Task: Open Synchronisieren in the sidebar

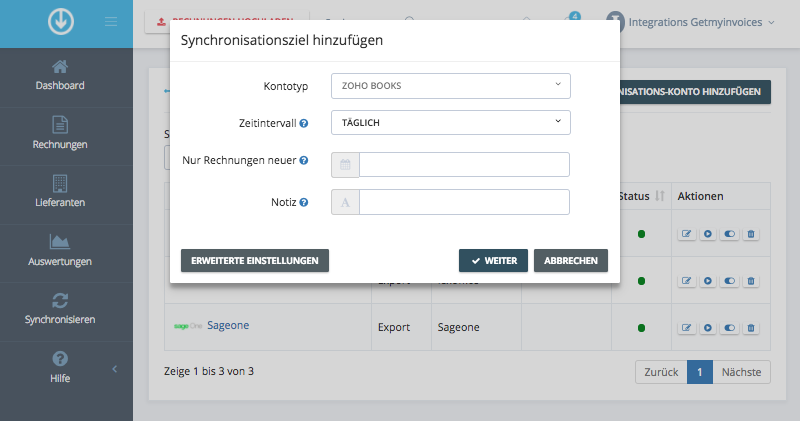Action: pyautogui.click(x=60, y=309)
